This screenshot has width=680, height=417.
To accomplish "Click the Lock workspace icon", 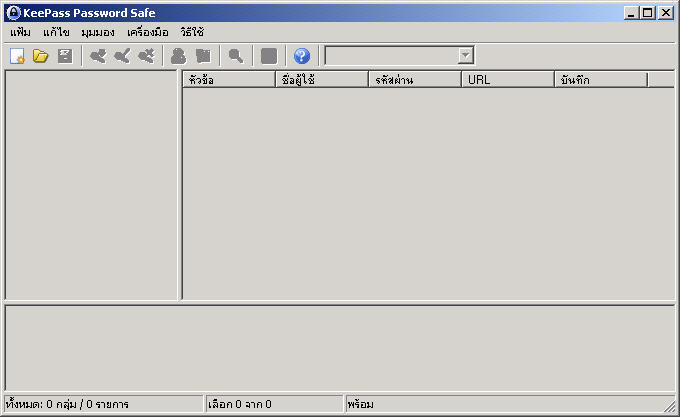I will [269, 56].
